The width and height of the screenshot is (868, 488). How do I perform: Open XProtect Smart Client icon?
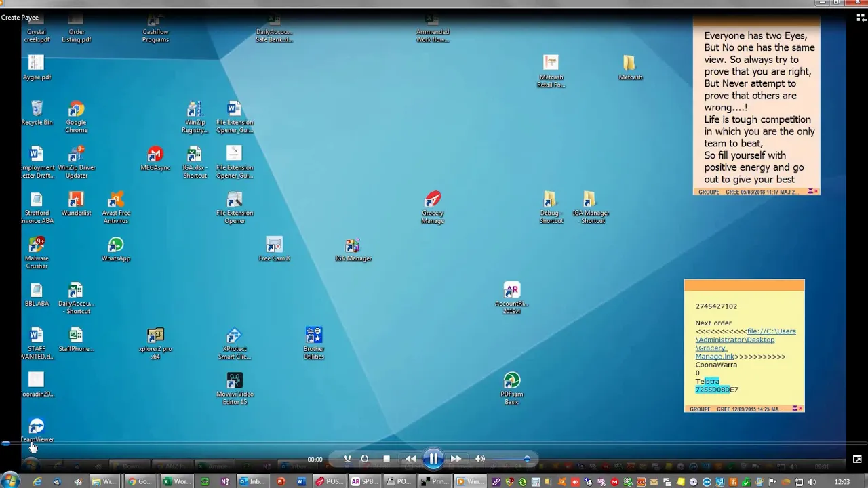coord(235,344)
